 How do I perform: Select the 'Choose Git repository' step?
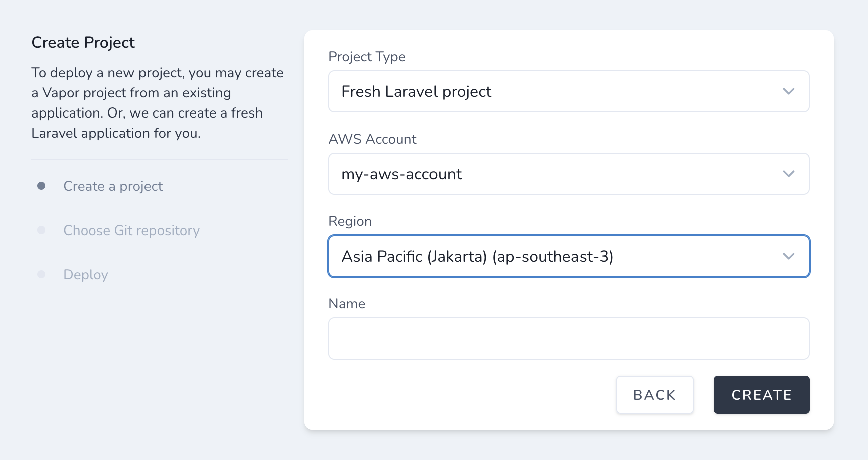(131, 231)
